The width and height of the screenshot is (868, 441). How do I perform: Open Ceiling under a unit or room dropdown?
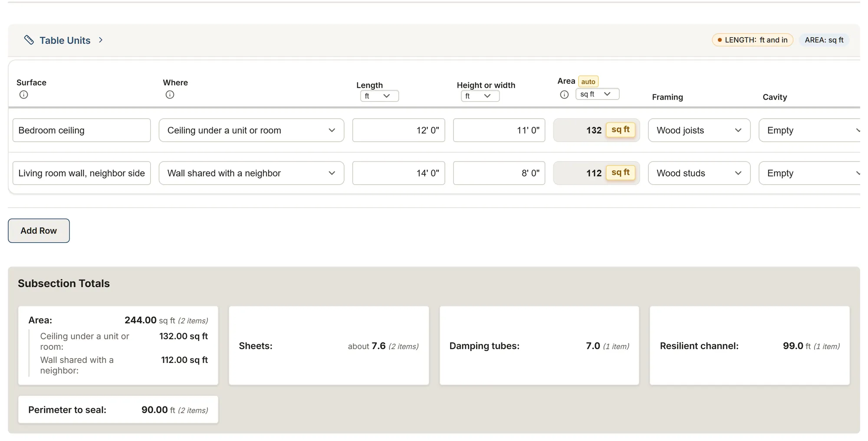251,130
